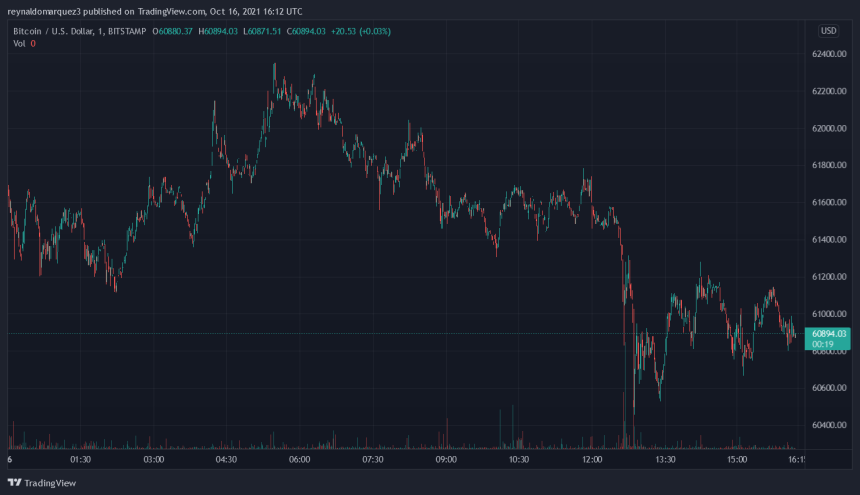The height and width of the screenshot is (495, 860).
Task: Click the 62000.00 price axis label
Action: point(829,128)
